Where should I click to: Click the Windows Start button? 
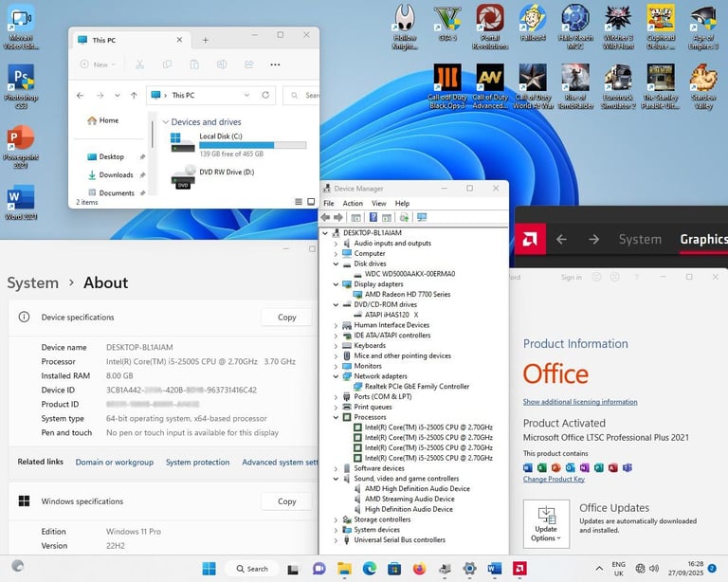pyautogui.click(x=209, y=569)
